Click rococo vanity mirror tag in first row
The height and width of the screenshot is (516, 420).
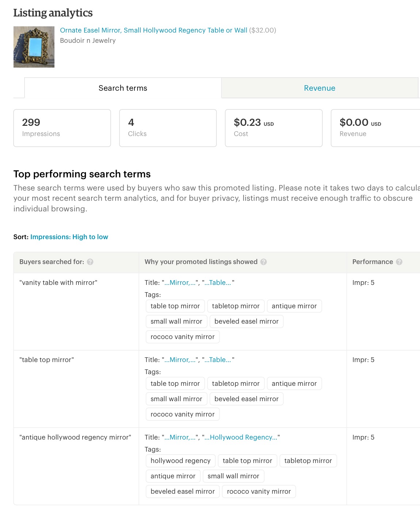[x=182, y=337]
